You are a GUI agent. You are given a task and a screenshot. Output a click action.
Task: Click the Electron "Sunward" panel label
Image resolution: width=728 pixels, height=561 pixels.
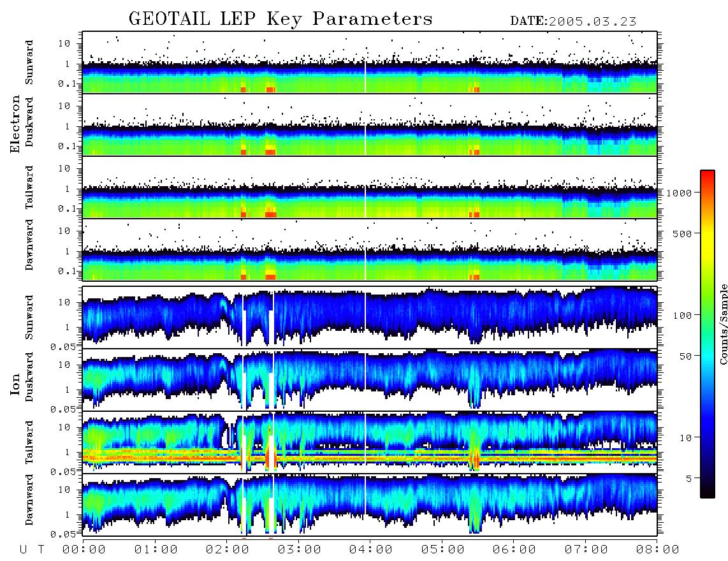pos(29,62)
